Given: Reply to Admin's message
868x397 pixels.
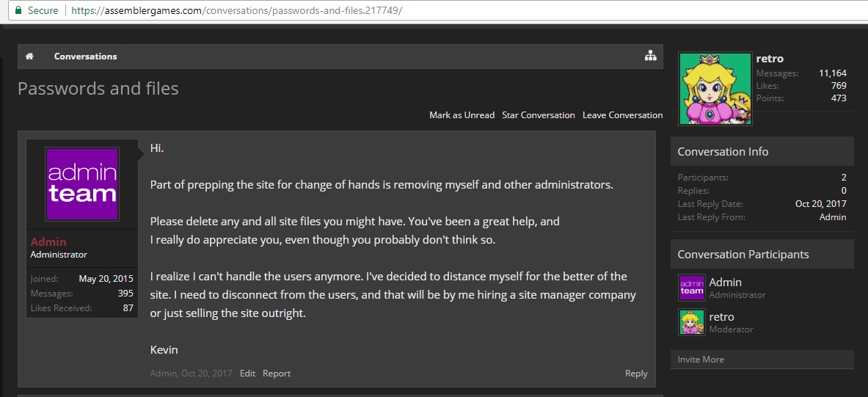Looking at the screenshot, I should pos(636,374).
